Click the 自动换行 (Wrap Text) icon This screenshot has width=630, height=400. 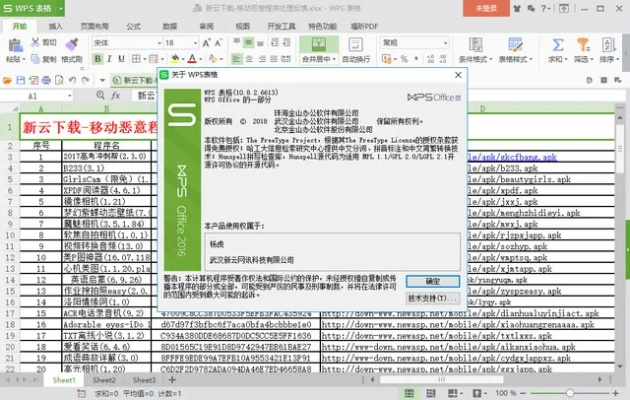(x=354, y=44)
